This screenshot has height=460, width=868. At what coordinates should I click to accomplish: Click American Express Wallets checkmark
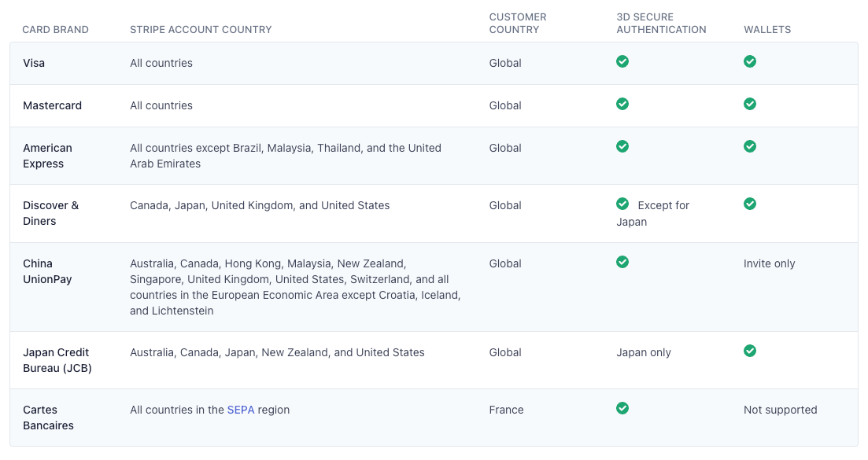coord(750,146)
